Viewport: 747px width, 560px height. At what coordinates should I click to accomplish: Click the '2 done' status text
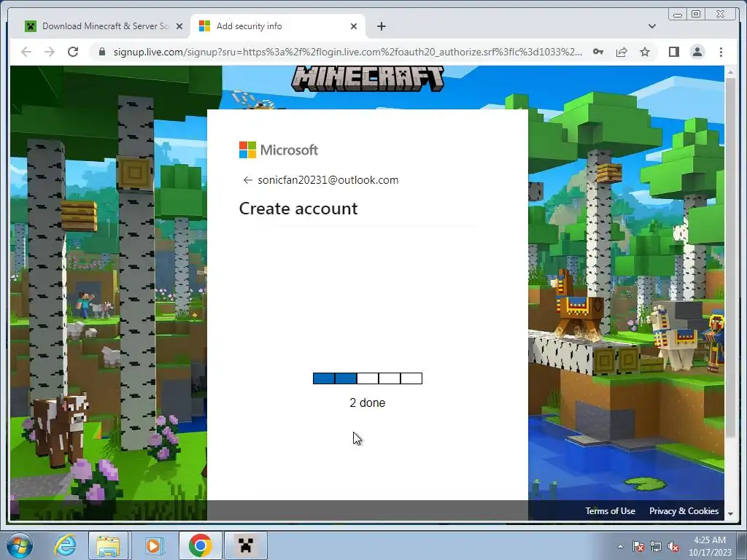click(368, 402)
